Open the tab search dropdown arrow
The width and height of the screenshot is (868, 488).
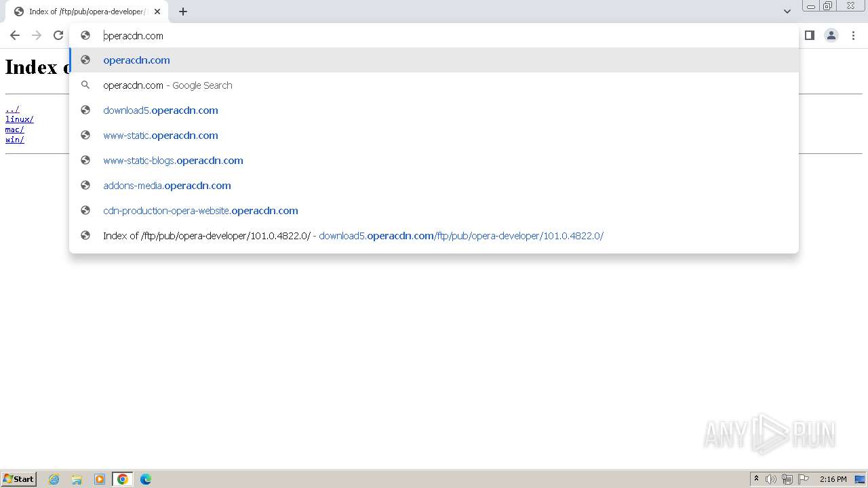pos(787,12)
